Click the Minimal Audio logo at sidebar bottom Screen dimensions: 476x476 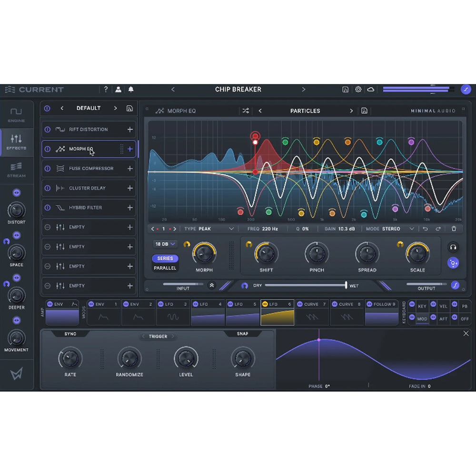click(x=16, y=374)
